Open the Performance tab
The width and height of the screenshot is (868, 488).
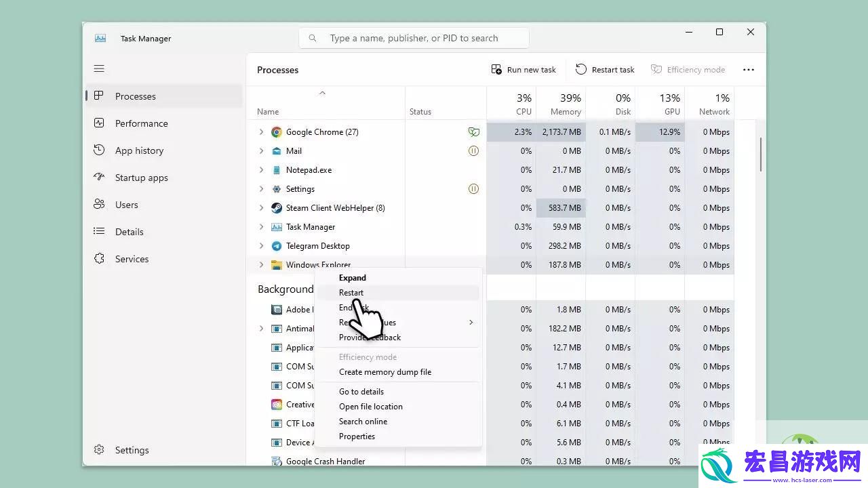(x=164, y=123)
